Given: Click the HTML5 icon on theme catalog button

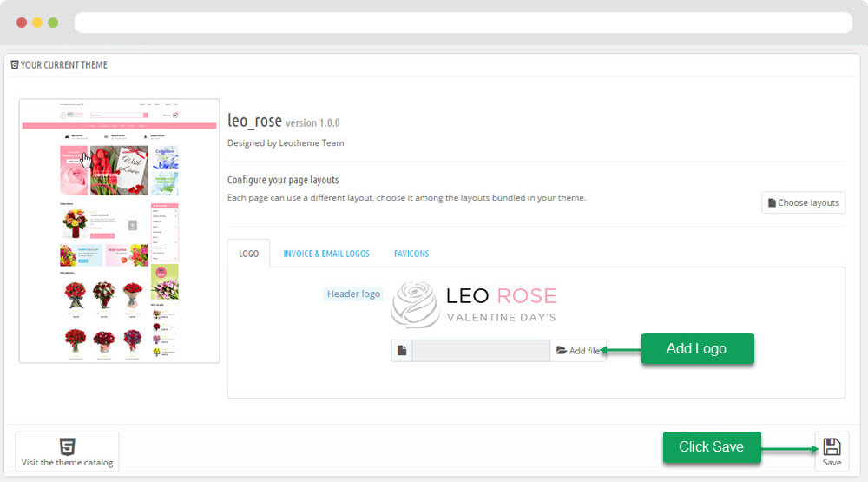Looking at the screenshot, I should (x=67, y=446).
